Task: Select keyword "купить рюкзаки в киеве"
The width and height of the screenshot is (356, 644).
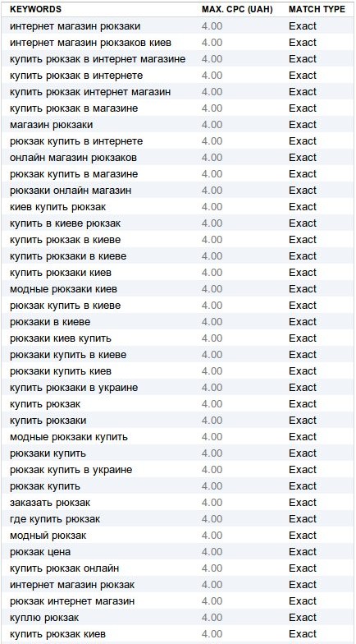Action: (x=68, y=256)
